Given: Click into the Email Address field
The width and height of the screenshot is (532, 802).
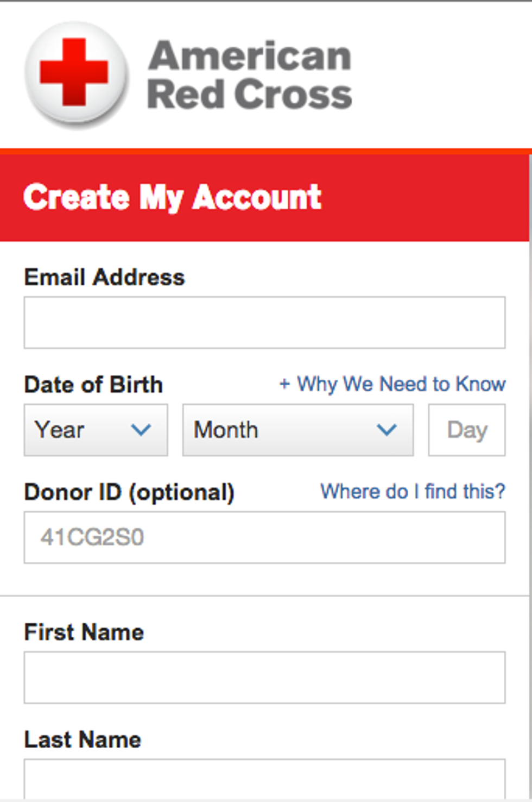Looking at the screenshot, I should click(264, 322).
